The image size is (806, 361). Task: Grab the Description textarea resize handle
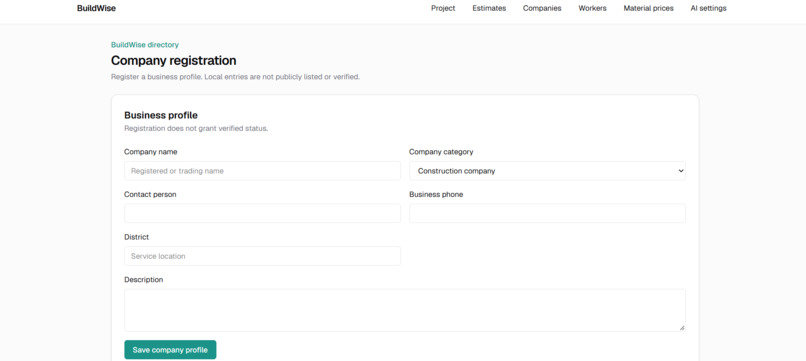682,328
